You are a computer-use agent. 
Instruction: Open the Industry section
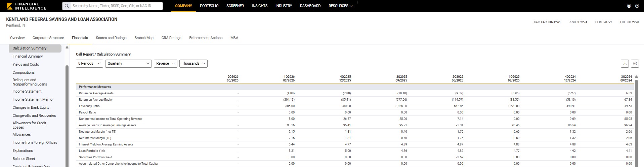pos(284,6)
